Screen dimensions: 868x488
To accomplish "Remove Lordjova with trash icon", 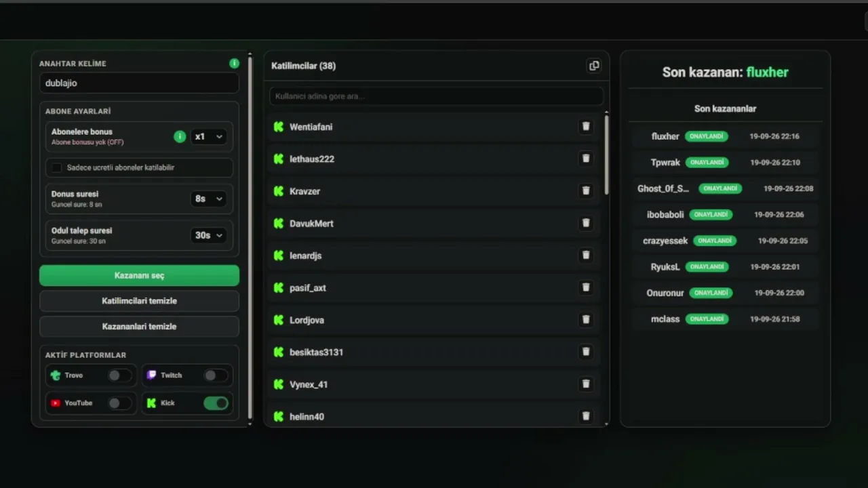I will click(x=586, y=319).
